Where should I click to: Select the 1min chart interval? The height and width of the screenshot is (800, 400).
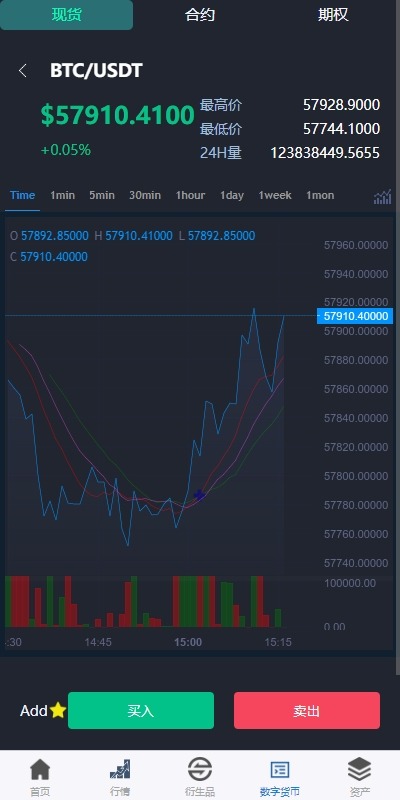pyautogui.click(x=62, y=195)
